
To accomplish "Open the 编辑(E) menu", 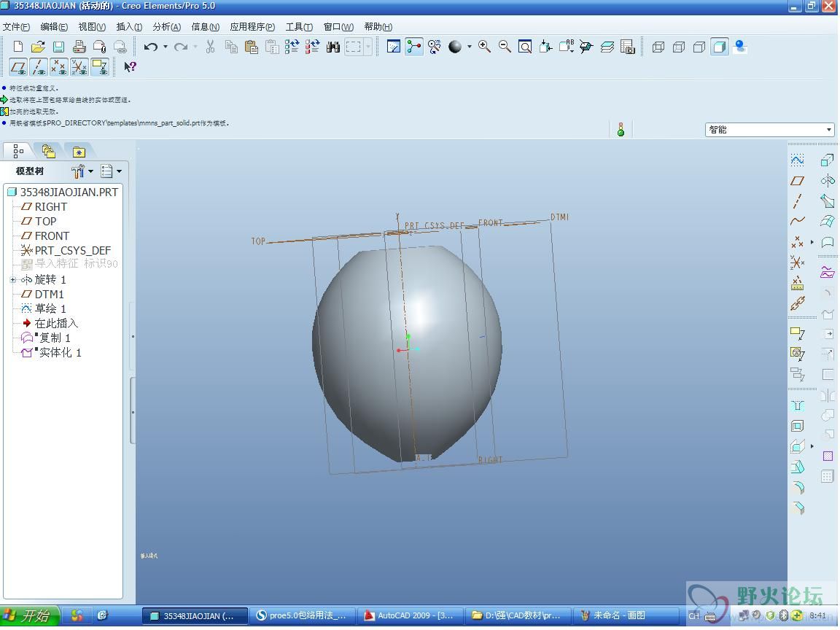I will click(54, 27).
